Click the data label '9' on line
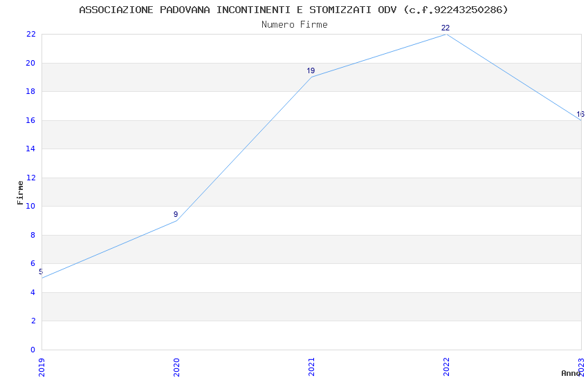588x380 pixels. click(176, 214)
